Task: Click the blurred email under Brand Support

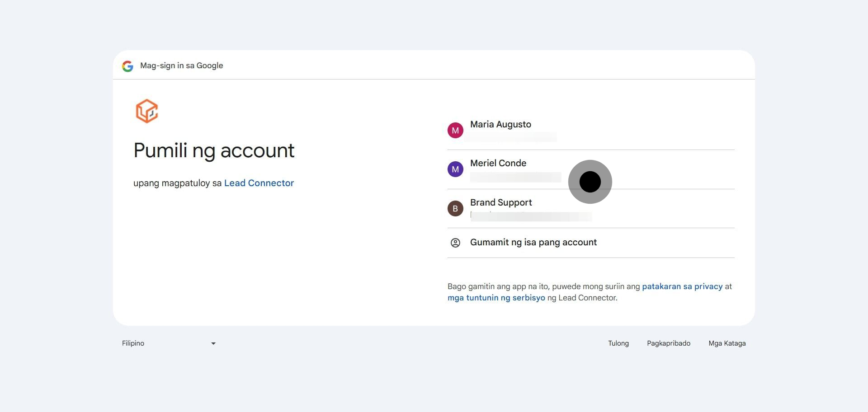Action: pos(531,216)
